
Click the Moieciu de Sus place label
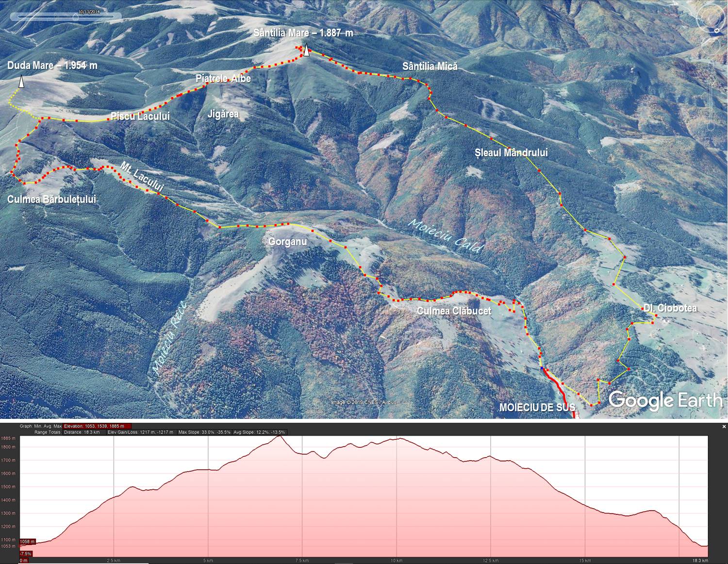[537, 408]
